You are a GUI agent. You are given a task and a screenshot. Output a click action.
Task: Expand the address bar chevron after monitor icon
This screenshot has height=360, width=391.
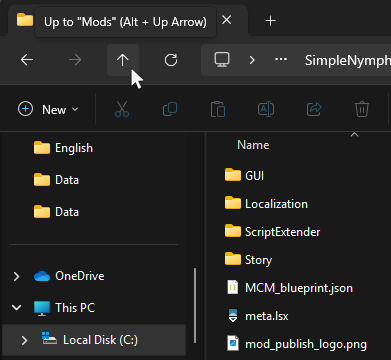[252, 60]
